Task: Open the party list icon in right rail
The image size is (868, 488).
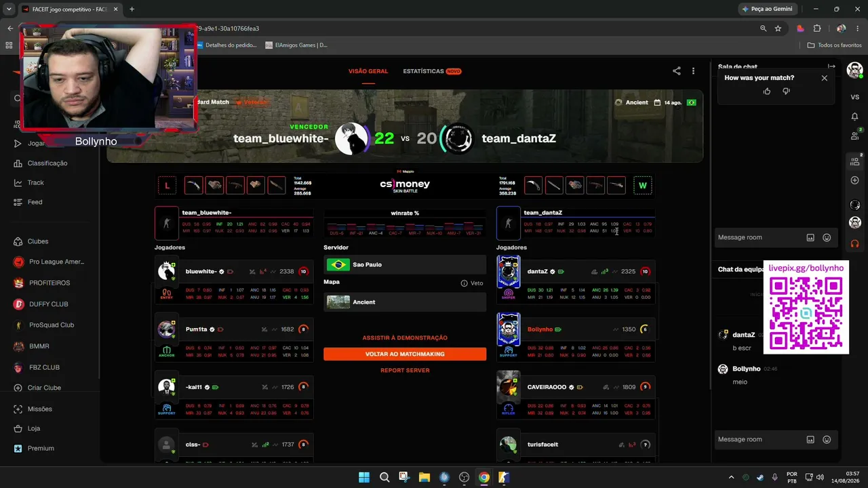Action: tap(855, 161)
